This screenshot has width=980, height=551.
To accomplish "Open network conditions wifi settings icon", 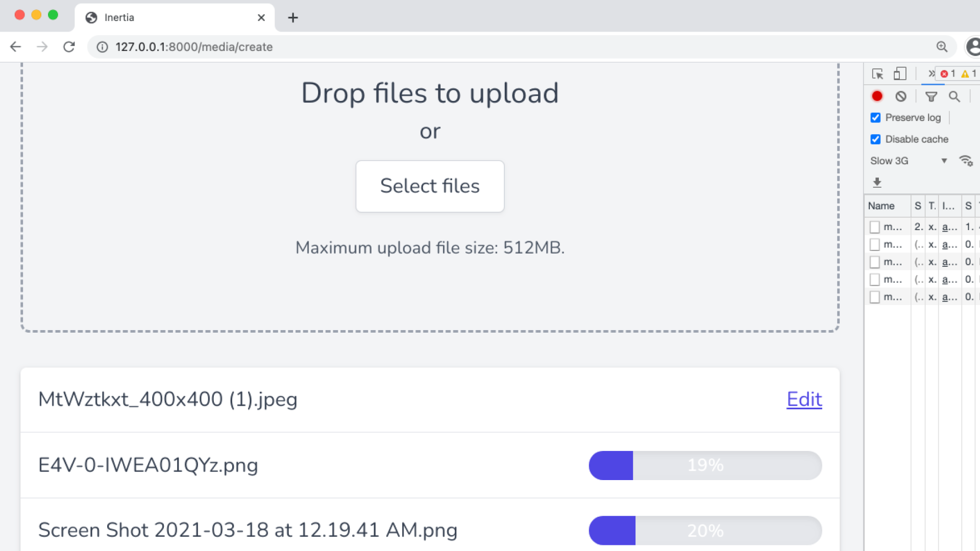I will 966,161.
